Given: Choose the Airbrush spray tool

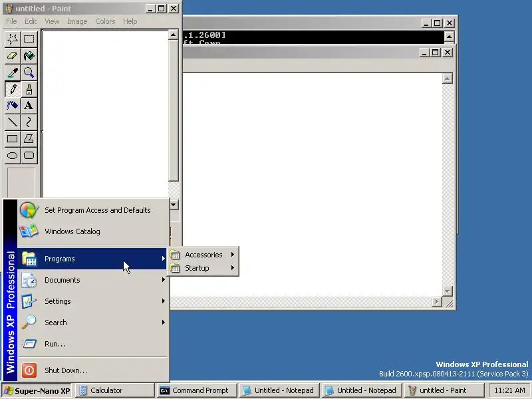Looking at the screenshot, I should click(13, 106).
